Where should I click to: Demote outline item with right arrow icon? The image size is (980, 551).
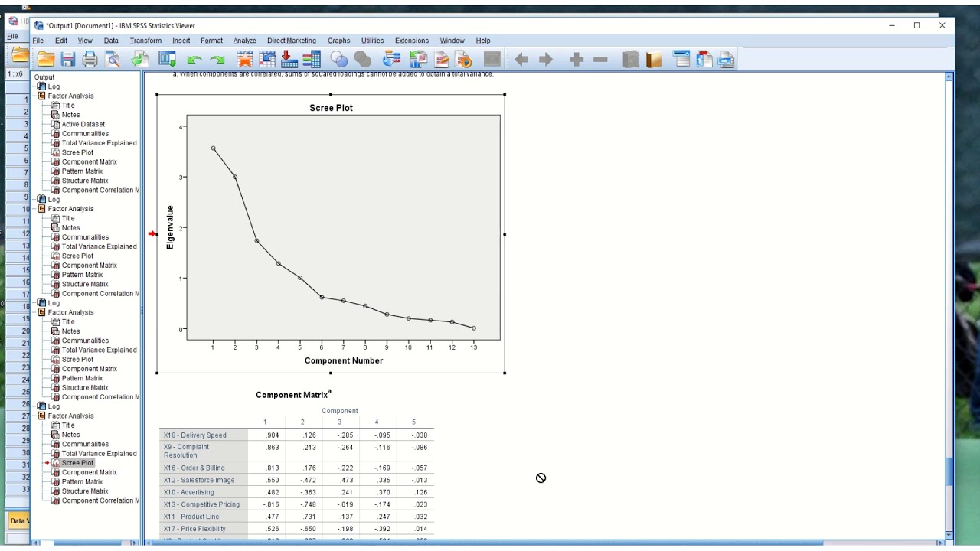(545, 59)
